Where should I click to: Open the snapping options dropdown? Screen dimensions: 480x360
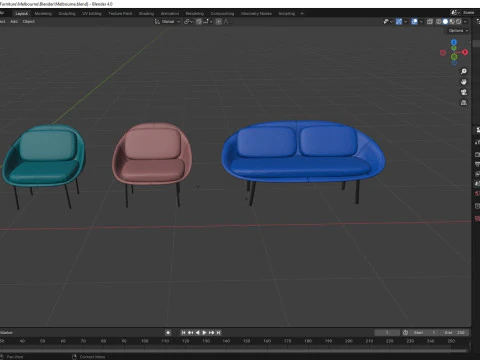tap(207, 22)
